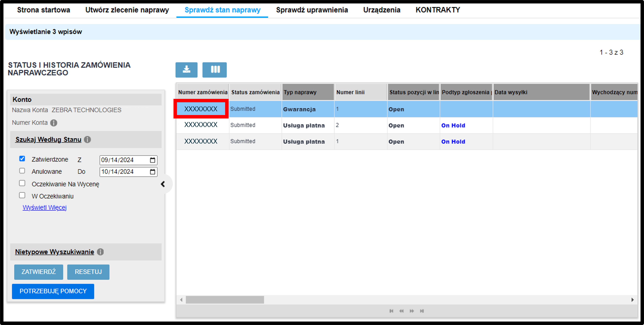Open order number in line 2 row
The height and width of the screenshot is (325, 644).
pyautogui.click(x=201, y=125)
